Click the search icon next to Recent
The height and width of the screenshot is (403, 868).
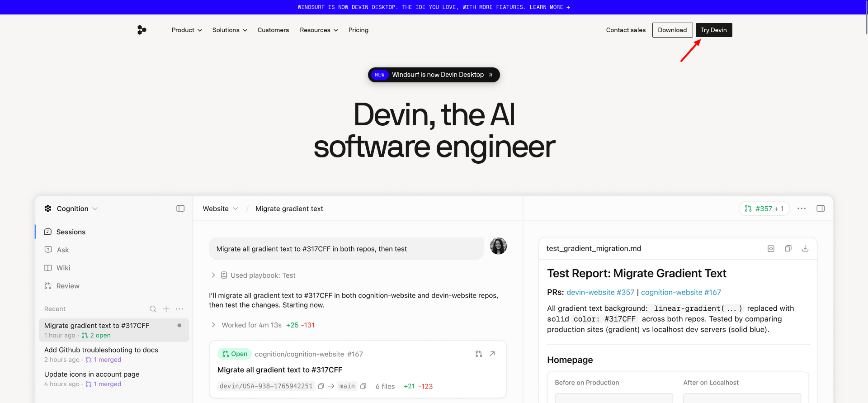point(153,309)
